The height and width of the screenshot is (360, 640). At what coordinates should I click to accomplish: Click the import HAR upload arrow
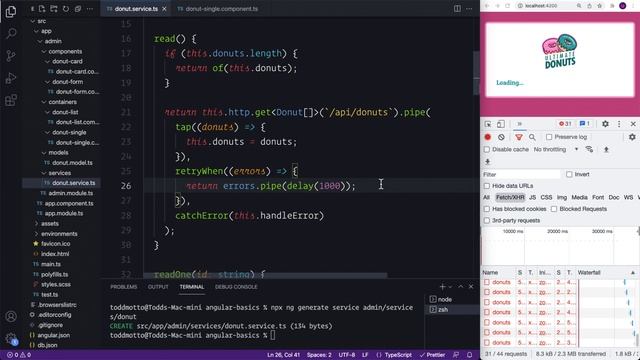click(x=607, y=149)
